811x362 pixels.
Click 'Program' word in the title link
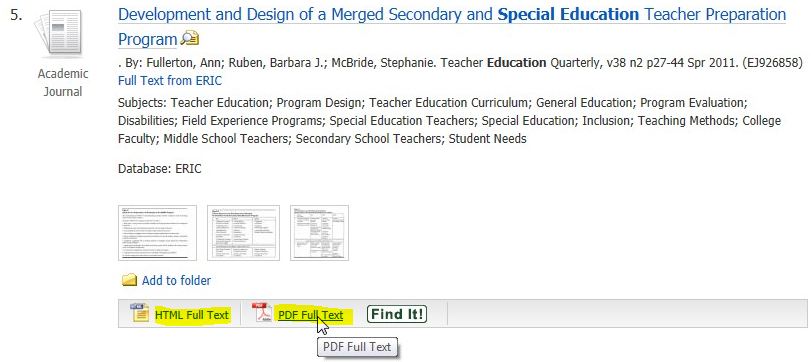(x=147, y=39)
